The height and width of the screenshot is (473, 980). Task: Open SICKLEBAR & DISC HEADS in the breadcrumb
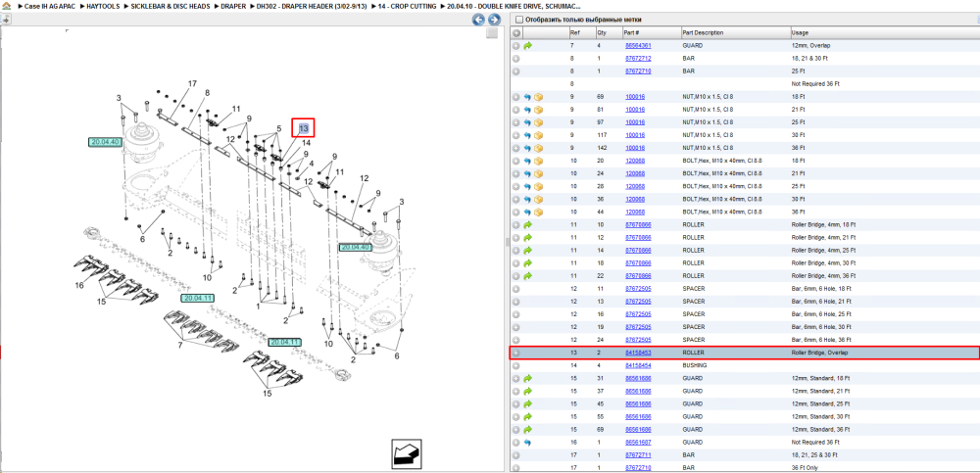point(170,6)
